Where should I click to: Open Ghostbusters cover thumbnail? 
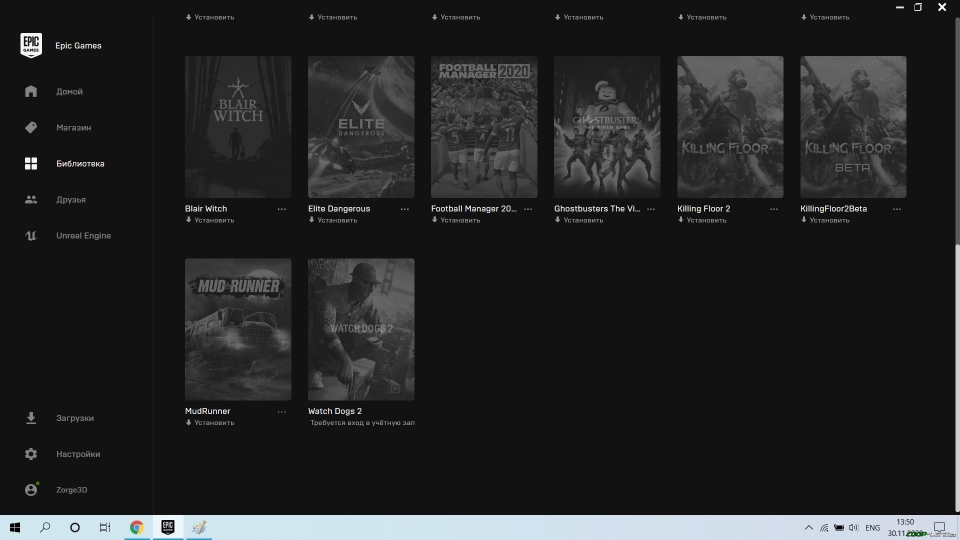[x=607, y=127]
